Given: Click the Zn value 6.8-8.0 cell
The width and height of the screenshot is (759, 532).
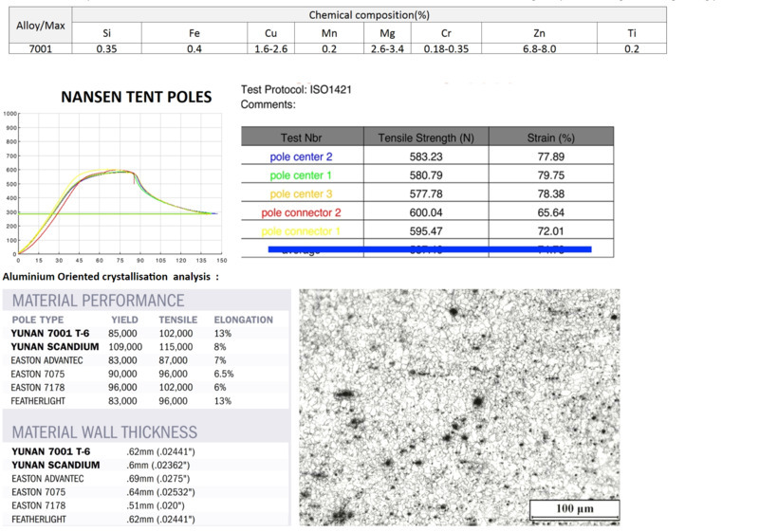Looking at the screenshot, I should [x=539, y=47].
